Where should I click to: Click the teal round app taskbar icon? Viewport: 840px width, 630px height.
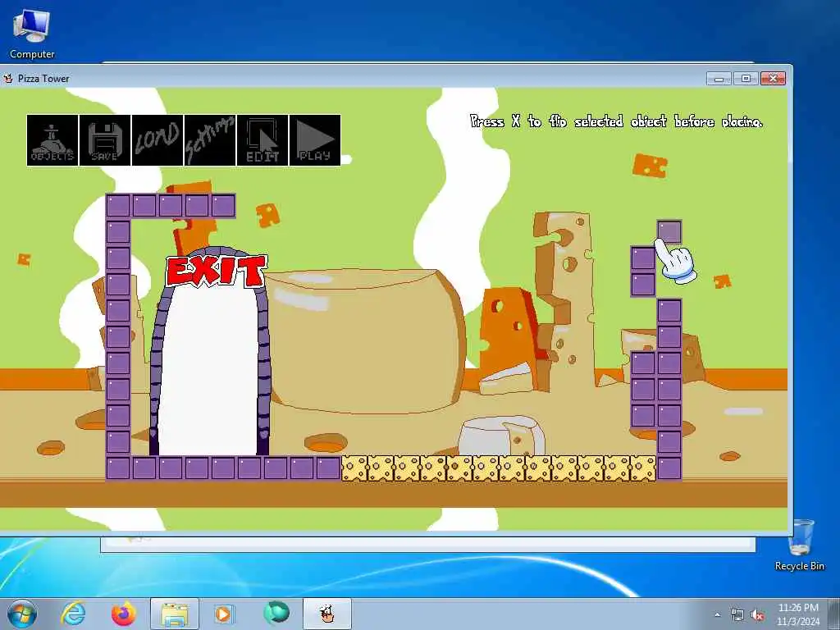click(276, 613)
